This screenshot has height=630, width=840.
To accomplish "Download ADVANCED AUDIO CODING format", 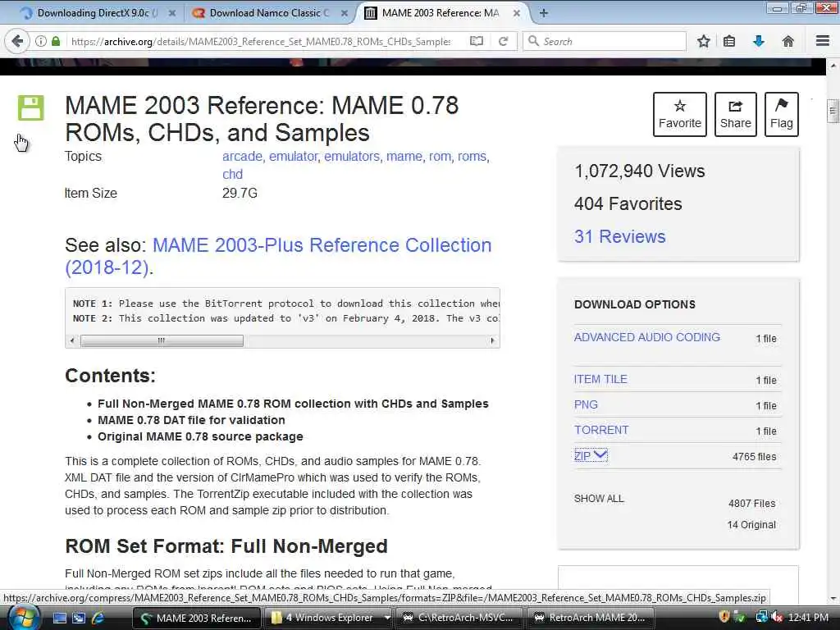I will 647,337.
